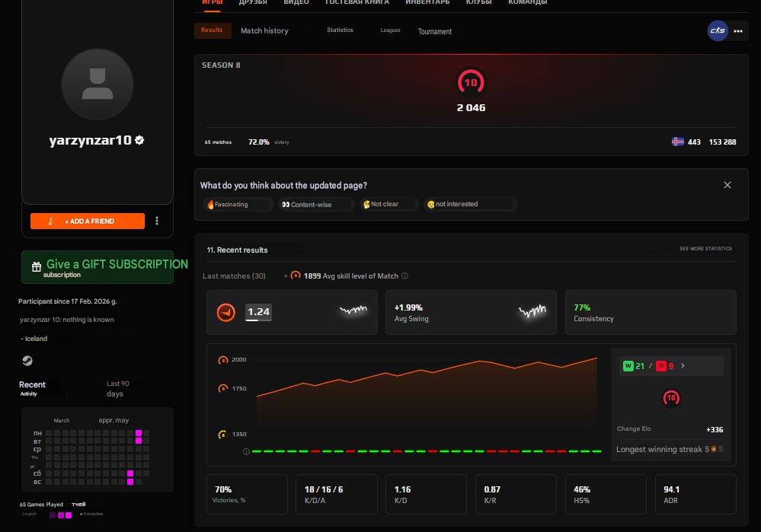Click the default profile avatar

pyautogui.click(x=98, y=84)
